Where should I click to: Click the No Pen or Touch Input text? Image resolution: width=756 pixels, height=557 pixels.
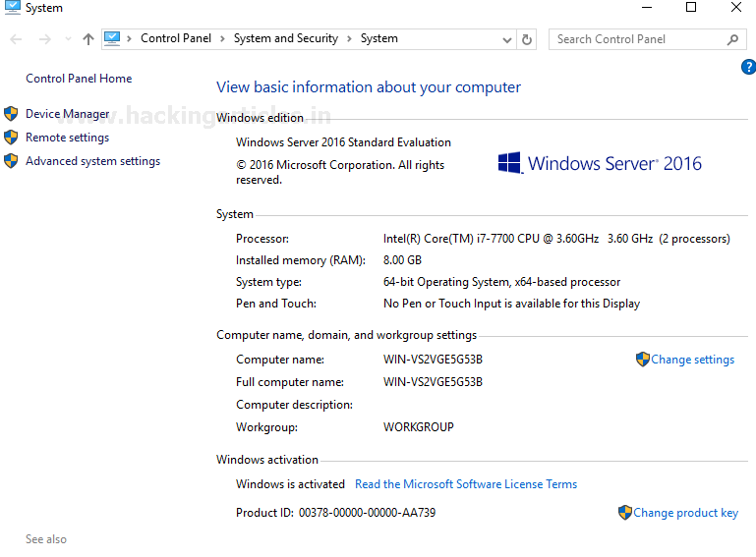tap(511, 304)
